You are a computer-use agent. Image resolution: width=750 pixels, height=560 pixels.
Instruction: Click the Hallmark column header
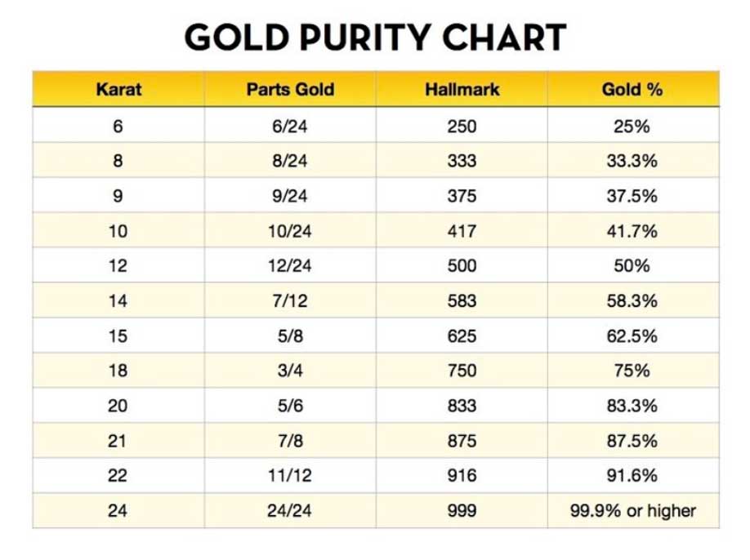(x=462, y=89)
